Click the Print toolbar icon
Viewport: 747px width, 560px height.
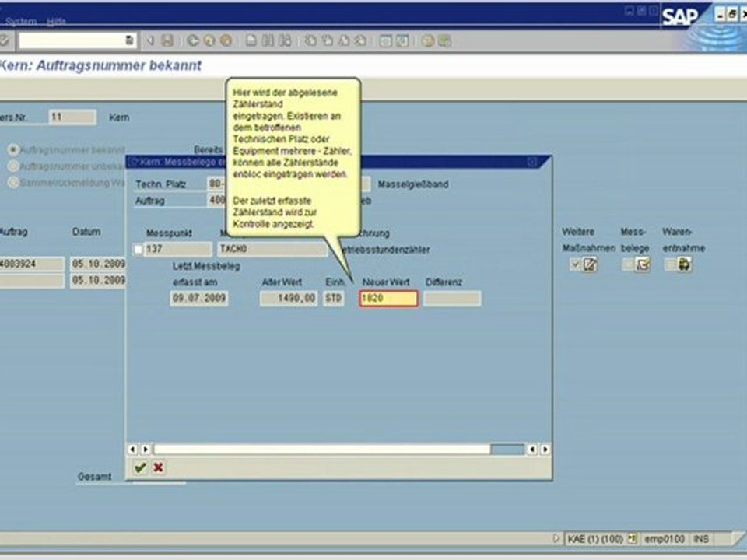[251, 41]
